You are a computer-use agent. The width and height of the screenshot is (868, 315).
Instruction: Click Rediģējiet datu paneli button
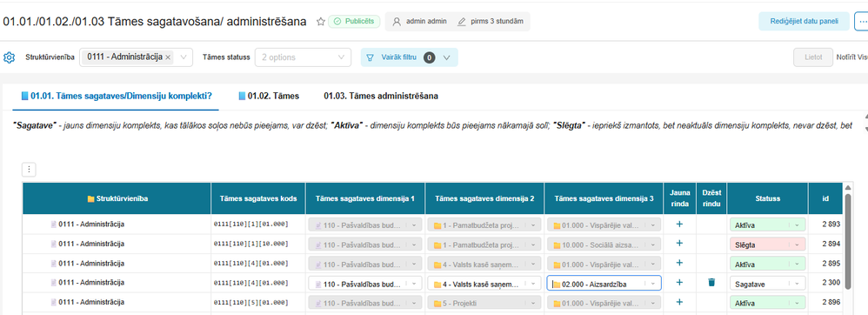click(804, 22)
